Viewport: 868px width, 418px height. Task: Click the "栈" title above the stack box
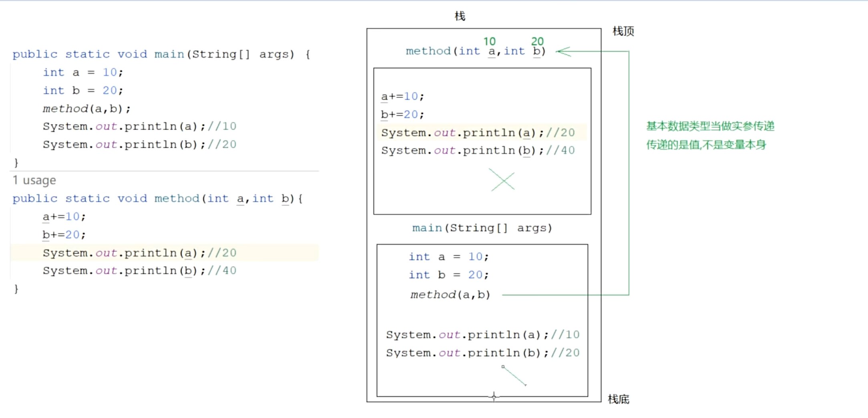(460, 16)
